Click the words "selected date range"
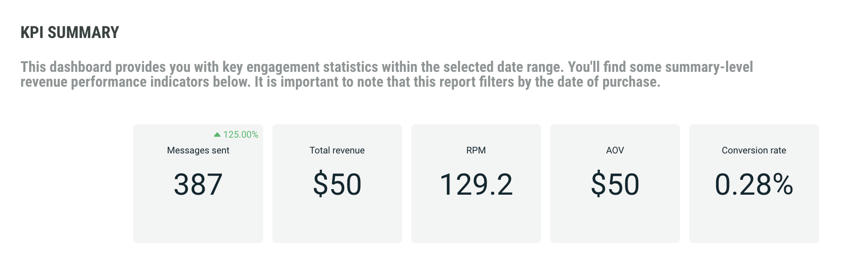Viewport: 868px width, 267px height. point(503,67)
